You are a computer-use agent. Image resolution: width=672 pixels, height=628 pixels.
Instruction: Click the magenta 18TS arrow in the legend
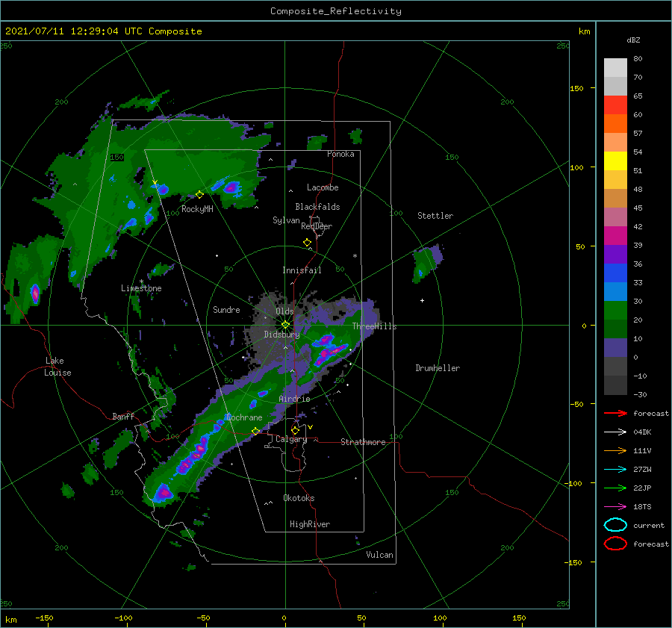(615, 507)
